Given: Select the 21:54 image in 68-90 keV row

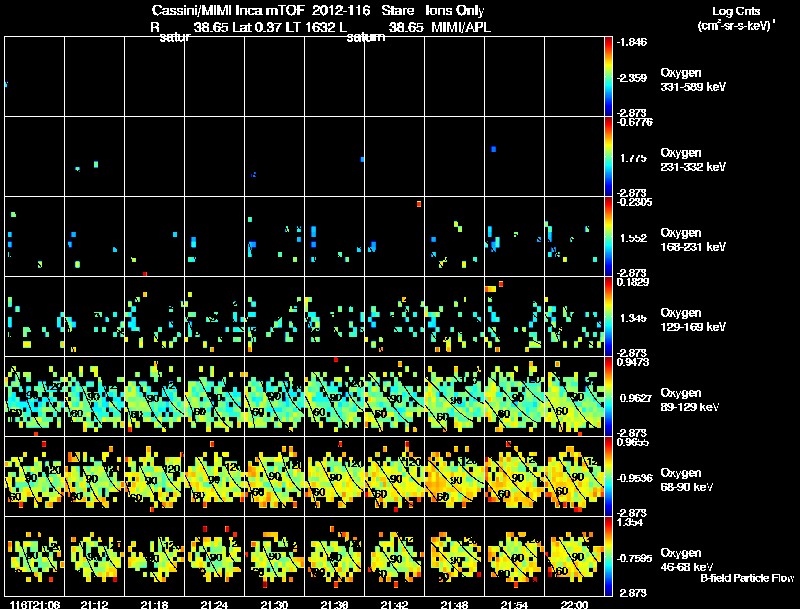Looking at the screenshot, I should tap(514, 476).
